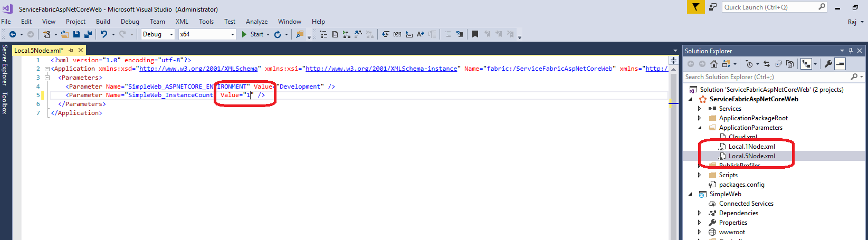Open the Start button dropdown arrow
The height and width of the screenshot is (240, 868).
click(268, 34)
